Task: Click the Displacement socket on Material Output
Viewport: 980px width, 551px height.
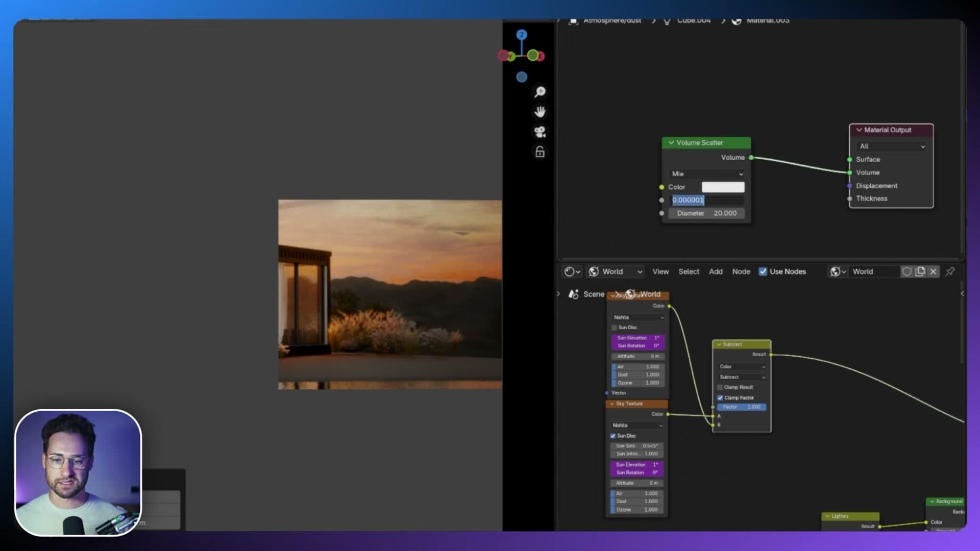Action: [849, 186]
